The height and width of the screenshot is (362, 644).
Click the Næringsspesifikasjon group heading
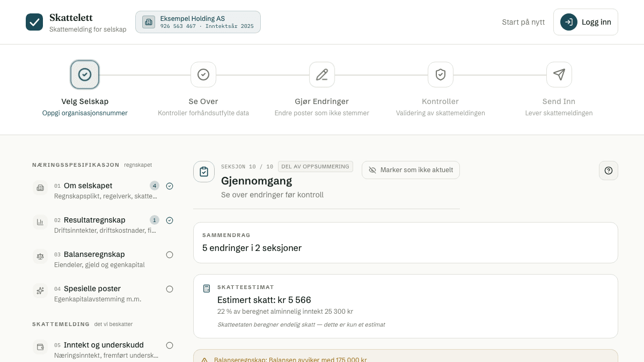[x=76, y=165]
